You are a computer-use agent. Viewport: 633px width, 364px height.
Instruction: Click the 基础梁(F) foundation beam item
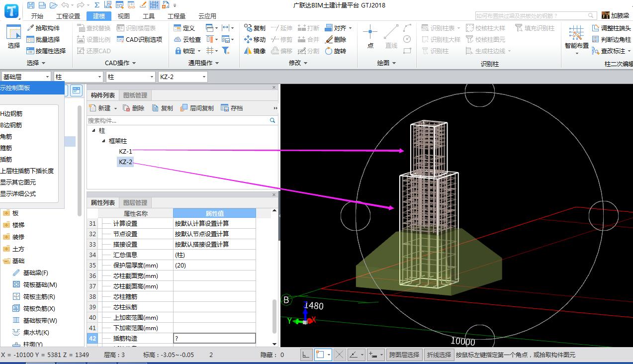click(x=30, y=273)
